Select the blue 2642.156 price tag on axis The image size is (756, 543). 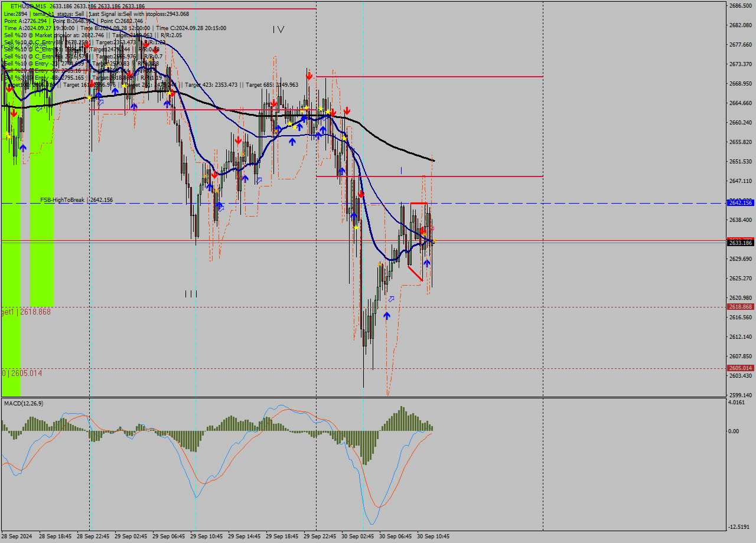(x=740, y=202)
